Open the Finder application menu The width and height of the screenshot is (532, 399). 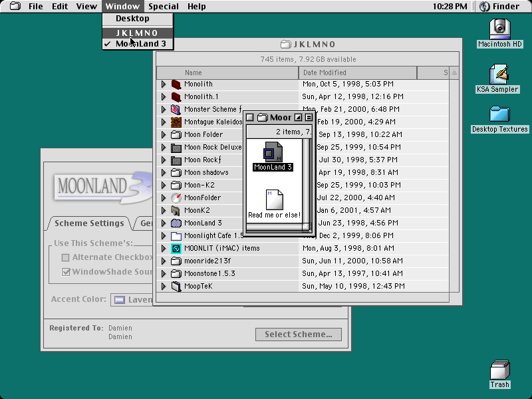click(x=501, y=6)
